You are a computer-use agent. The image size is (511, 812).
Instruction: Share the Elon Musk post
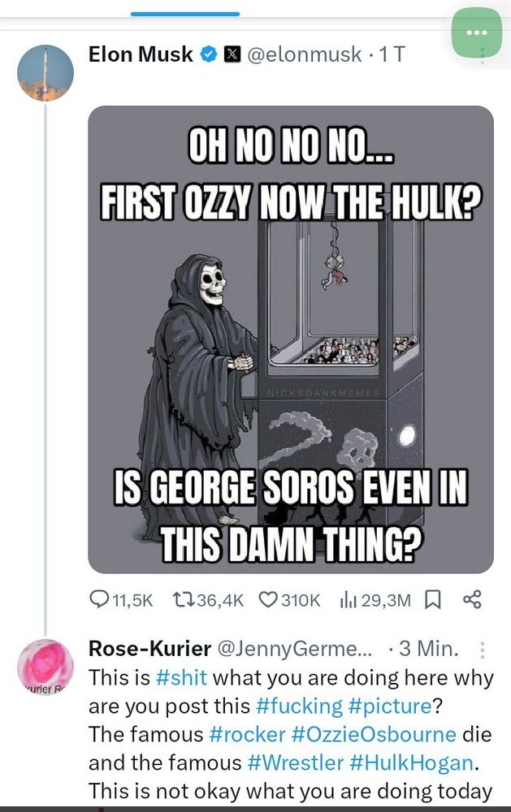[472, 600]
